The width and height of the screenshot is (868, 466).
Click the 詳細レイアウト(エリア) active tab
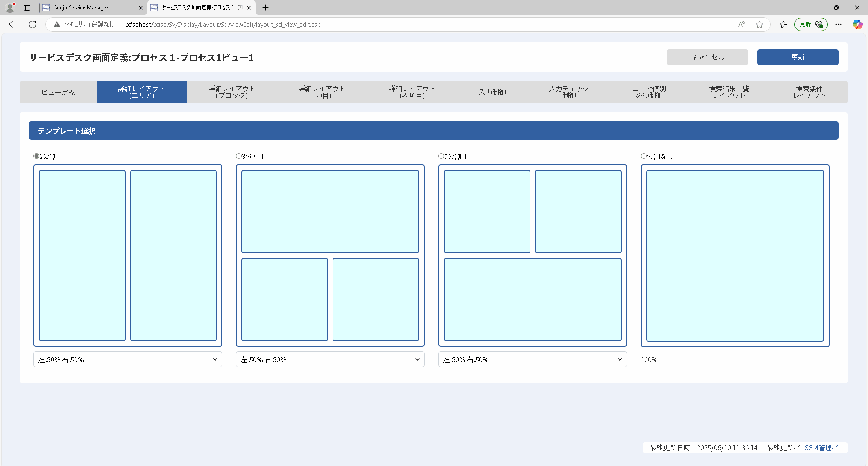141,92
